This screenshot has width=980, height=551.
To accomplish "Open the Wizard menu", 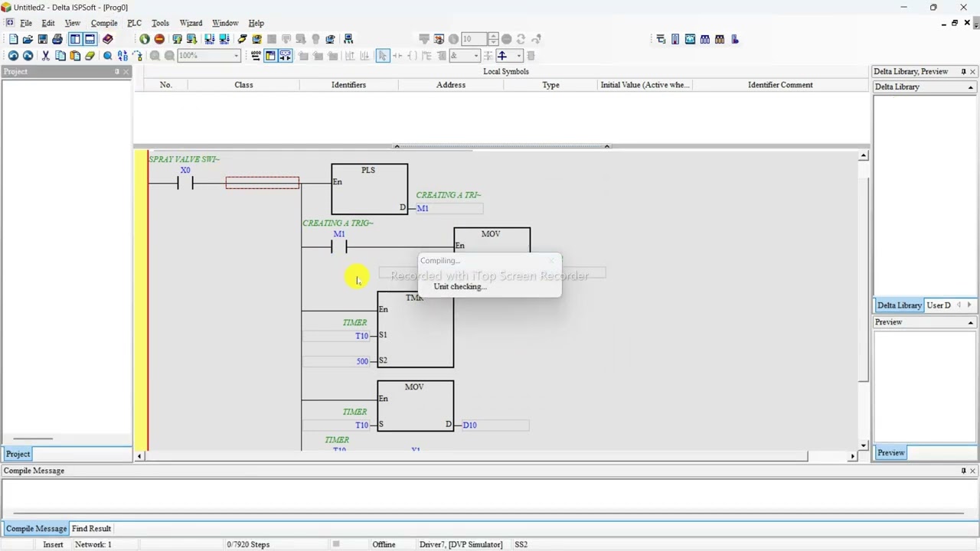I will point(191,23).
